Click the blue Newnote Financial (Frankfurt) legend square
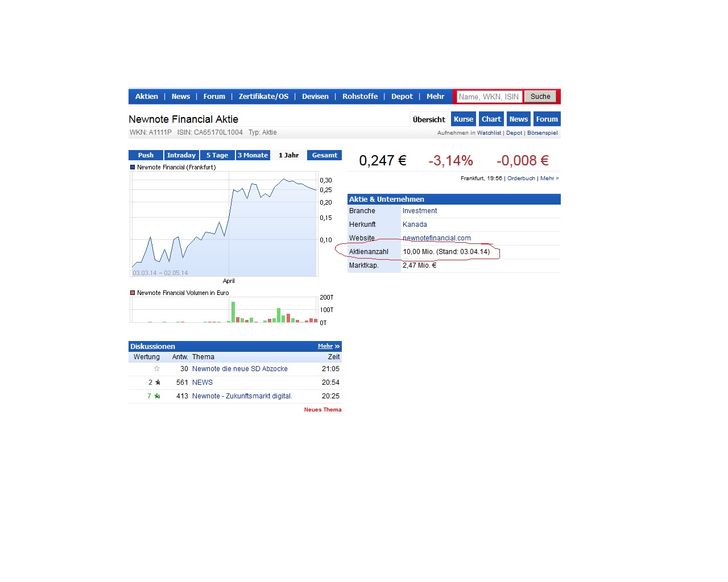This screenshot has width=728, height=582. coord(133,168)
